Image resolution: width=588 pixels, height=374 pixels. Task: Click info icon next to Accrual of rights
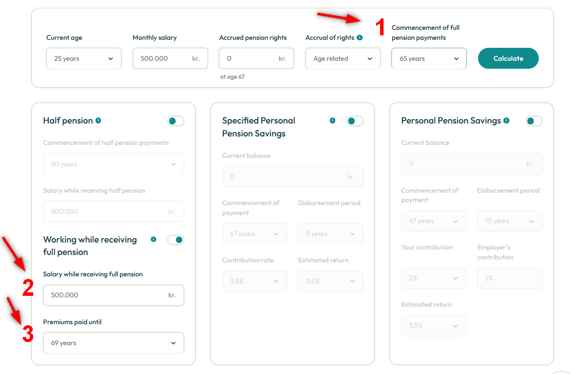tap(360, 37)
